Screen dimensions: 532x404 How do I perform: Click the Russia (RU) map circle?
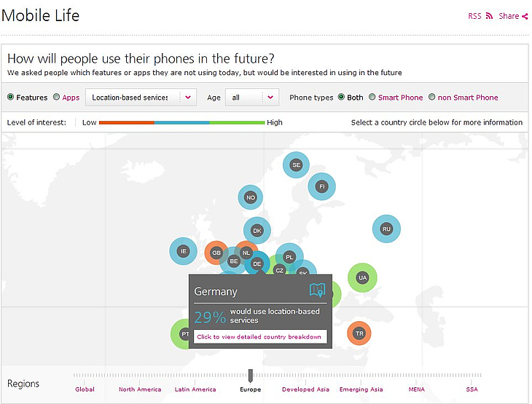pyautogui.click(x=386, y=229)
